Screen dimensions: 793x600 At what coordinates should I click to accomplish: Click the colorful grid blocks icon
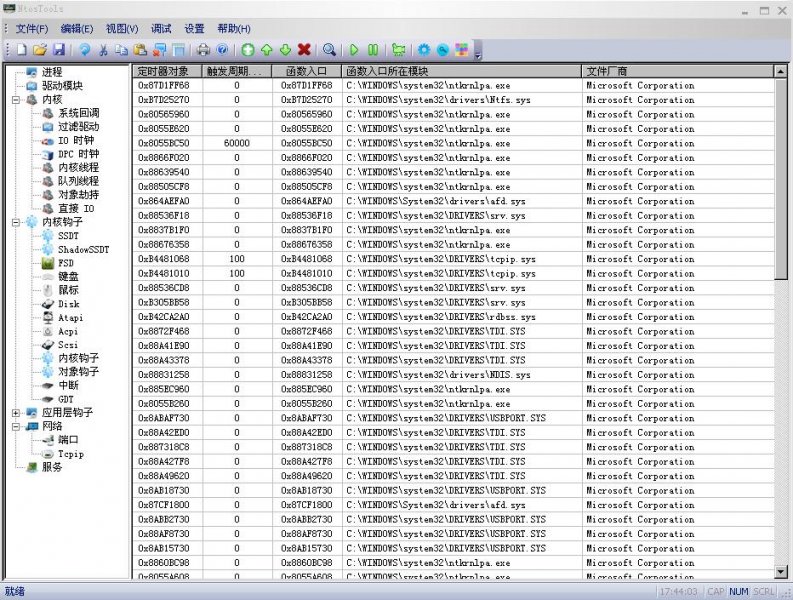click(x=461, y=50)
